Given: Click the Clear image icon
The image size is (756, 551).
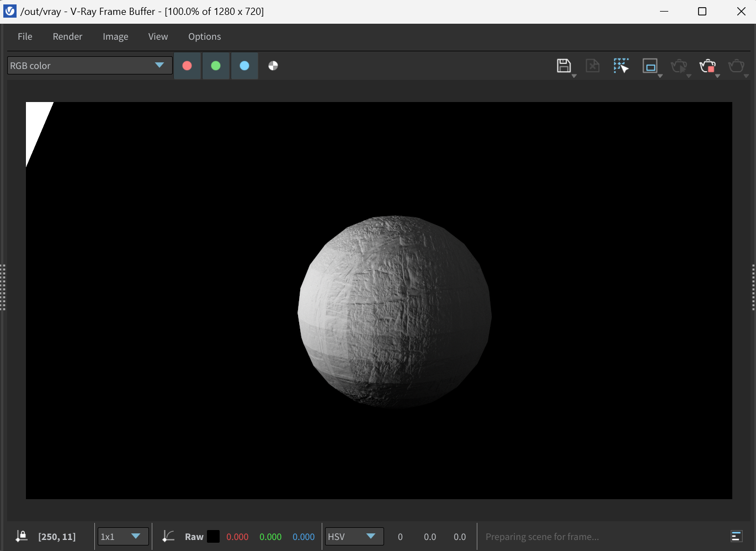Looking at the screenshot, I should [592, 66].
